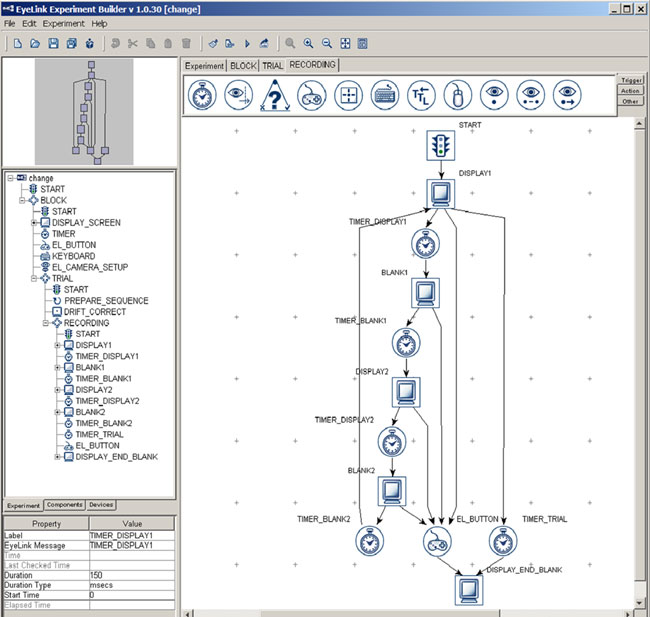Click the fit-to-content toolbar icon
650x617 pixels.
[345, 43]
